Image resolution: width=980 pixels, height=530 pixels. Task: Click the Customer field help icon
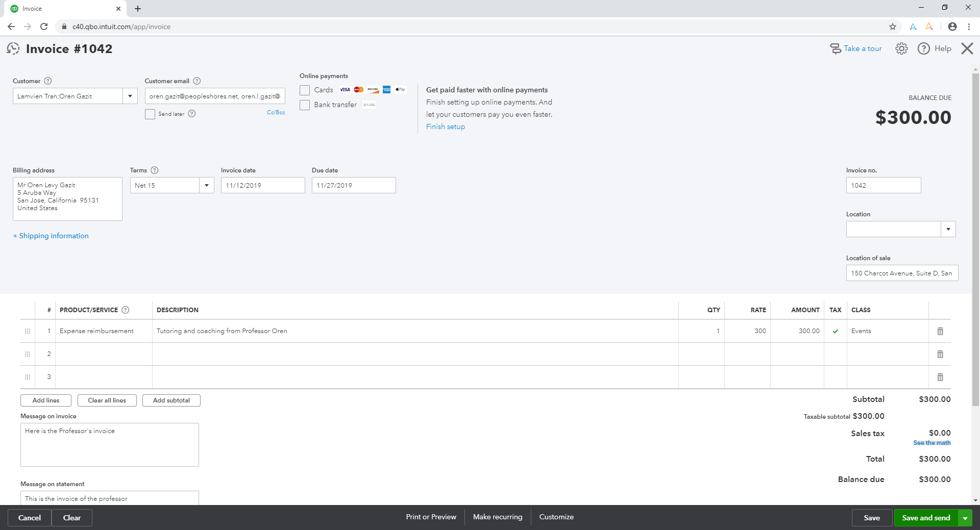(48, 81)
